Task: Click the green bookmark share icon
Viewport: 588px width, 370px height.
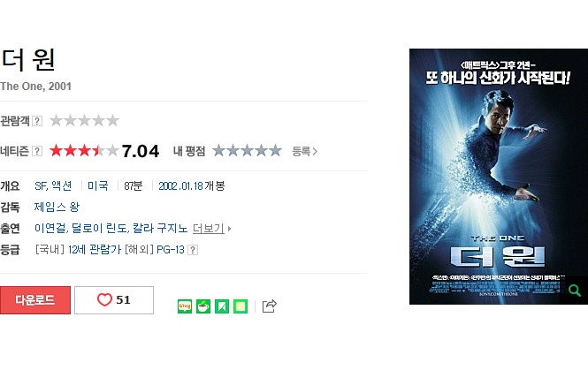Action: coord(222,306)
